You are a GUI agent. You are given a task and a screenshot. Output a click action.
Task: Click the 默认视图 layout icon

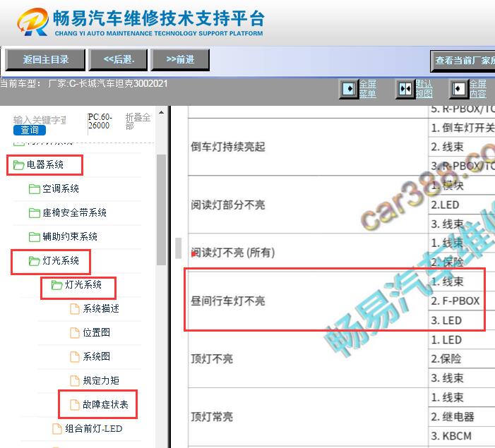[405, 89]
